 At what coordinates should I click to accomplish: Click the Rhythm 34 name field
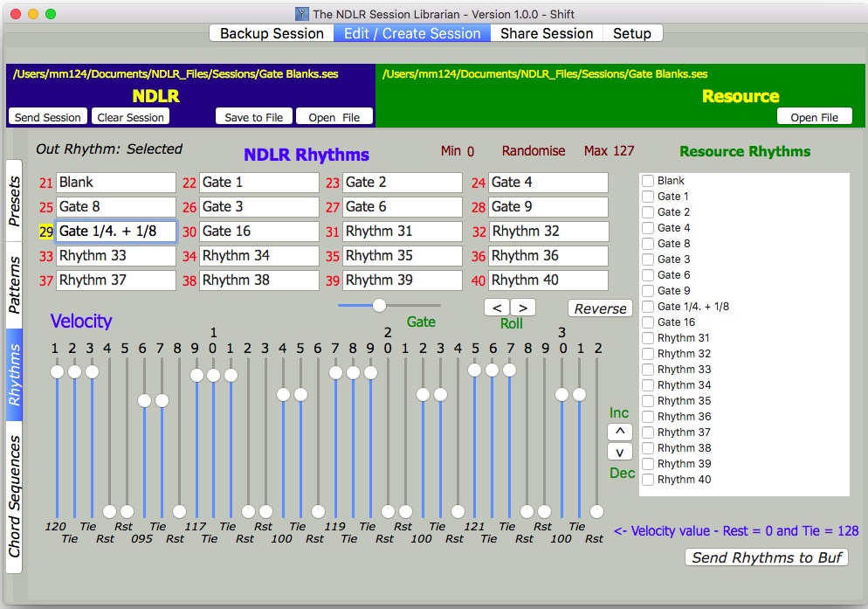click(x=259, y=255)
